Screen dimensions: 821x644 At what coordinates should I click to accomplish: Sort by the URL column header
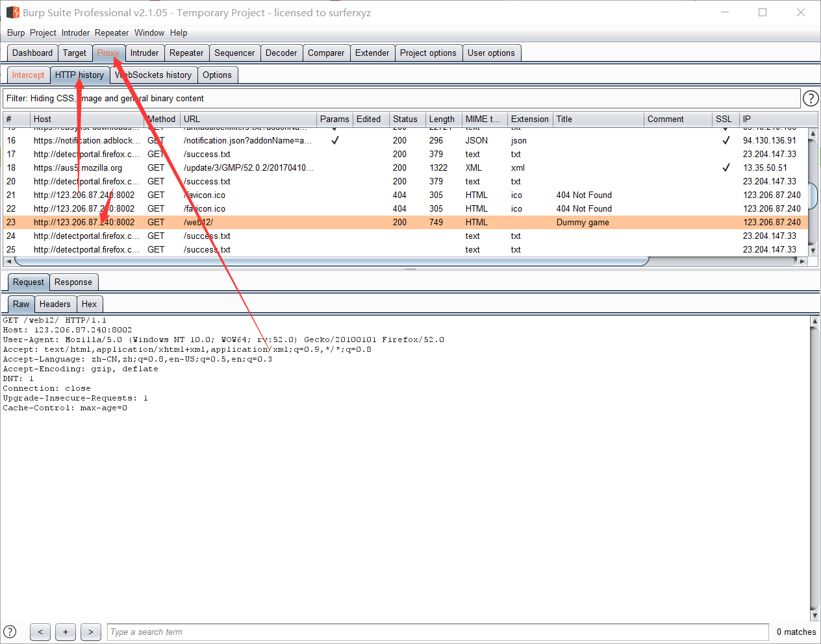[x=248, y=119]
